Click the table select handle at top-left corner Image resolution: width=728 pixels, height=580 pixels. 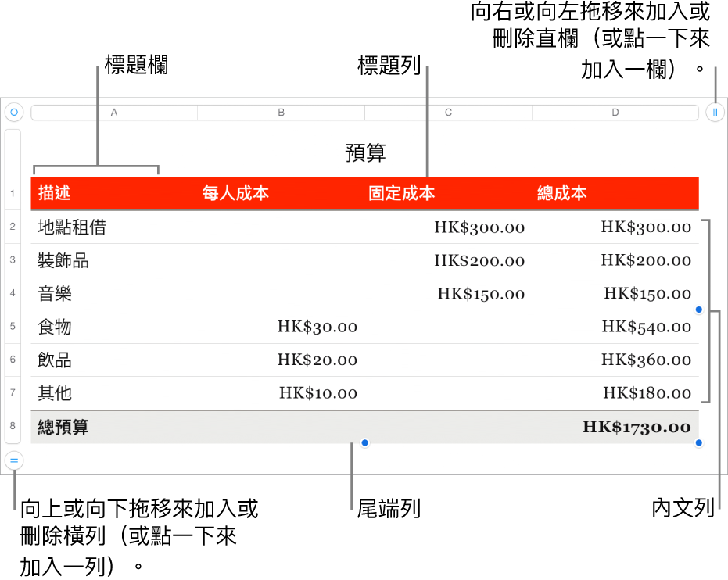[x=14, y=113]
